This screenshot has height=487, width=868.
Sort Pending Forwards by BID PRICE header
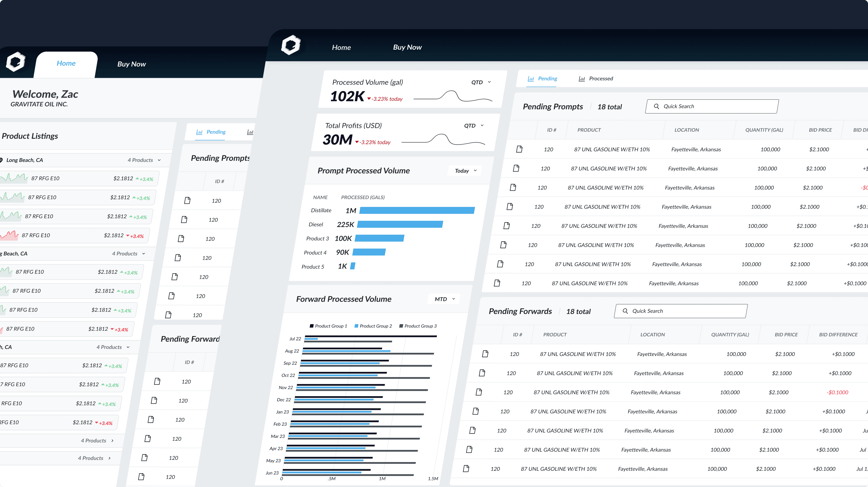click(x=786, y=335)
